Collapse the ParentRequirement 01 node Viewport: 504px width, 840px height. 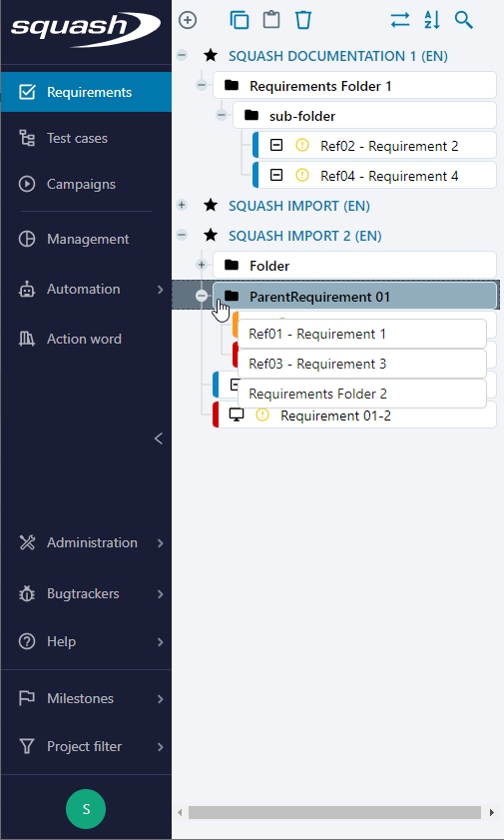coord(202,296)
